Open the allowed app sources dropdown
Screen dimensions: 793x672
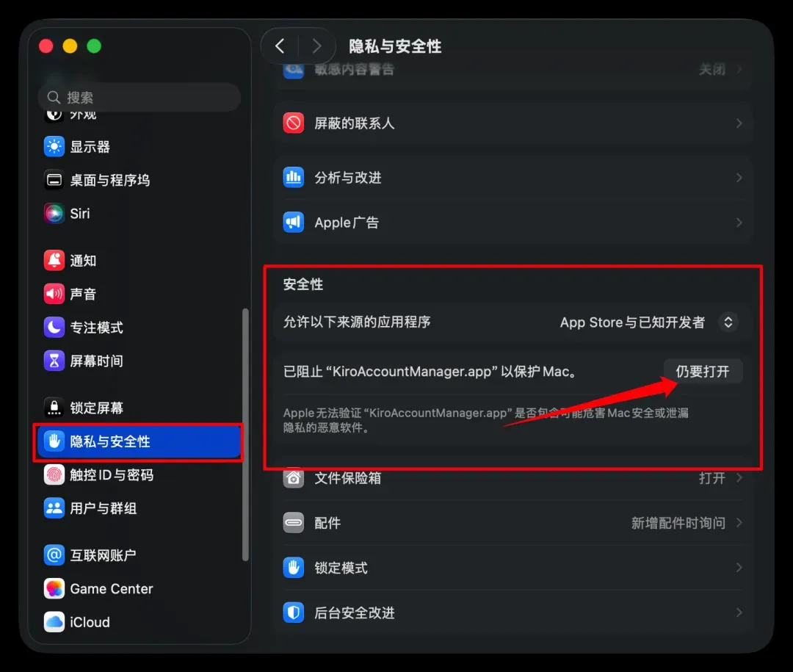click(x=728, y=322)
